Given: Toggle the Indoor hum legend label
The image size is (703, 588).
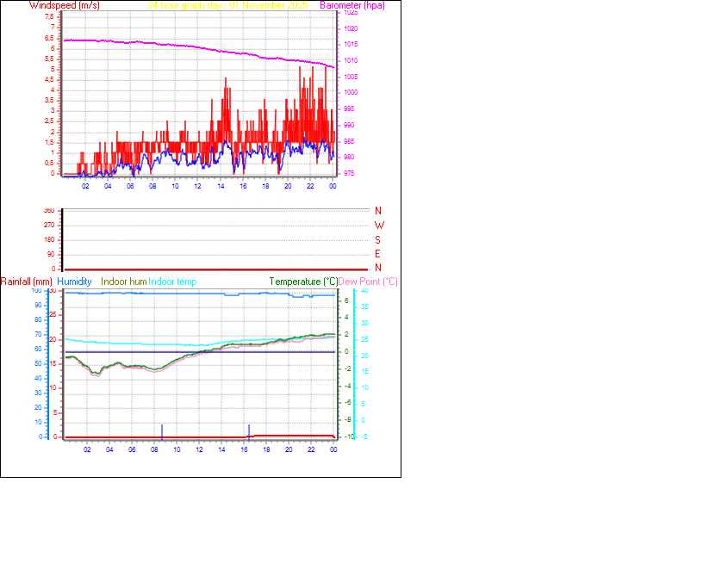Looking at the screenshot, I should pyautogui.click(x=122, y=282).
